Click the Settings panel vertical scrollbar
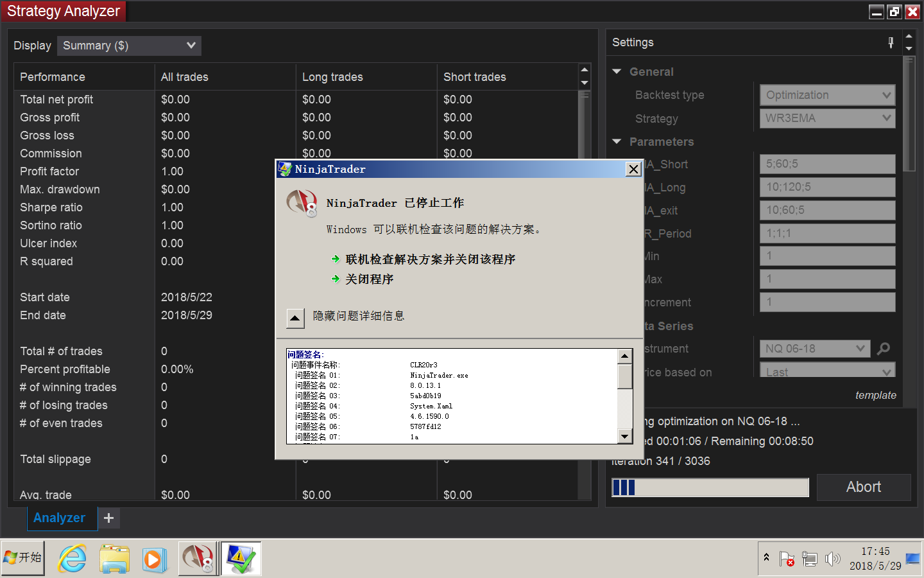The image size is (924, 578). pyautogui.click(x=909, y=231)
